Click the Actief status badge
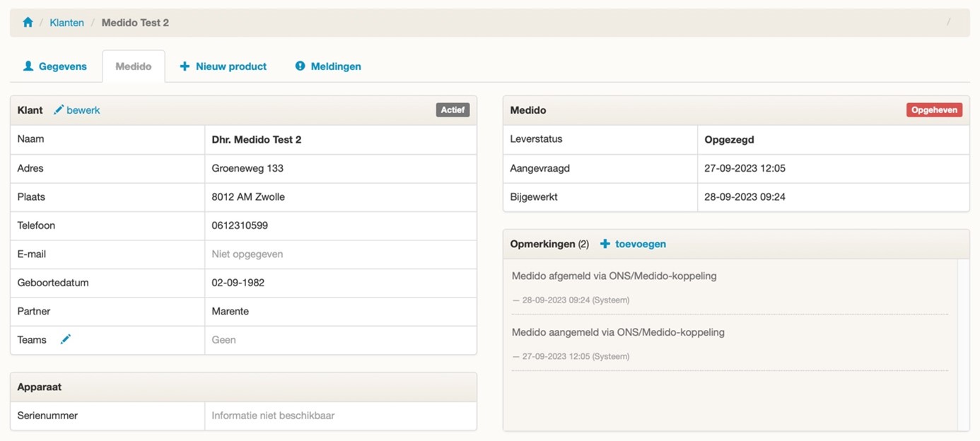980x441 pixels. click(453, 110)
